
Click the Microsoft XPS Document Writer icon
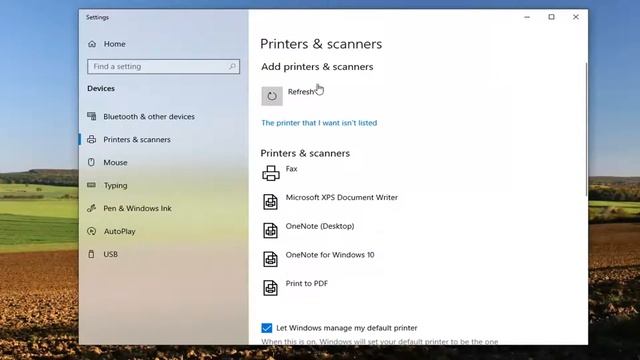270,202
